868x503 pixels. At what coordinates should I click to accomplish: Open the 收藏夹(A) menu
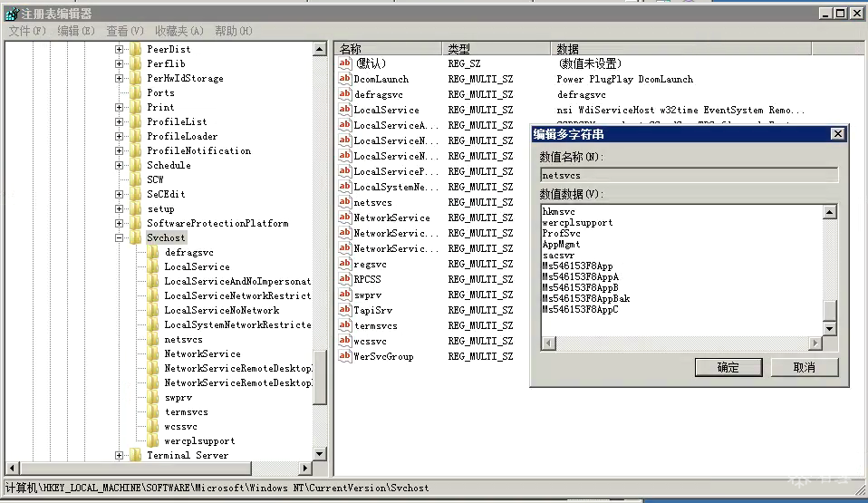[x=178, y=31]
